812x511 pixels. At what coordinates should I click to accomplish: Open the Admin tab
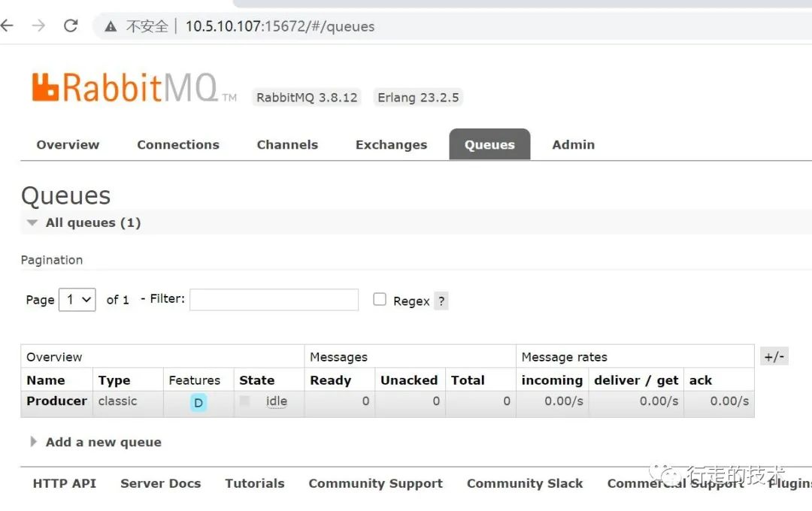pyautogui.click(x=573, y=145)
